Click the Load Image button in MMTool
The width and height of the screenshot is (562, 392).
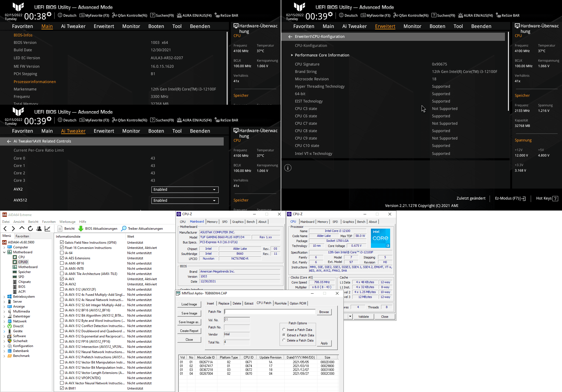pos(189,304)
